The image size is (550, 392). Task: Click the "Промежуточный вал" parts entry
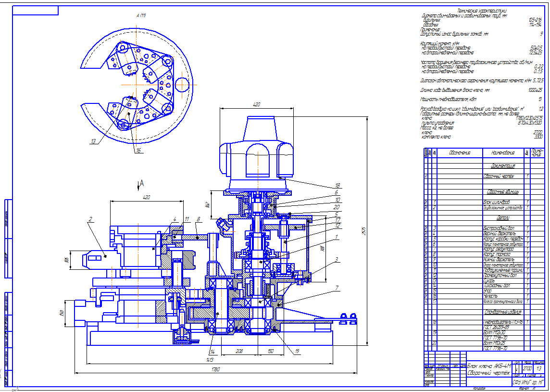500,276
